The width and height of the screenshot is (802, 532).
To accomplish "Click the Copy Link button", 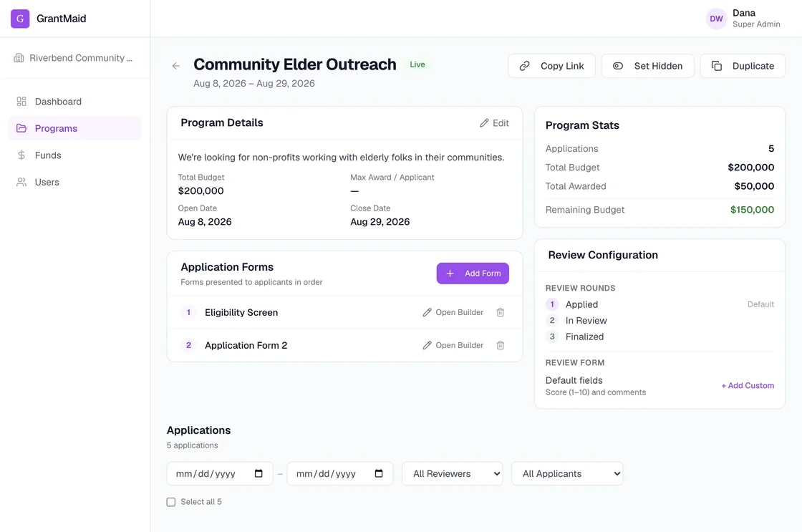I will click(x=551, y=66).
